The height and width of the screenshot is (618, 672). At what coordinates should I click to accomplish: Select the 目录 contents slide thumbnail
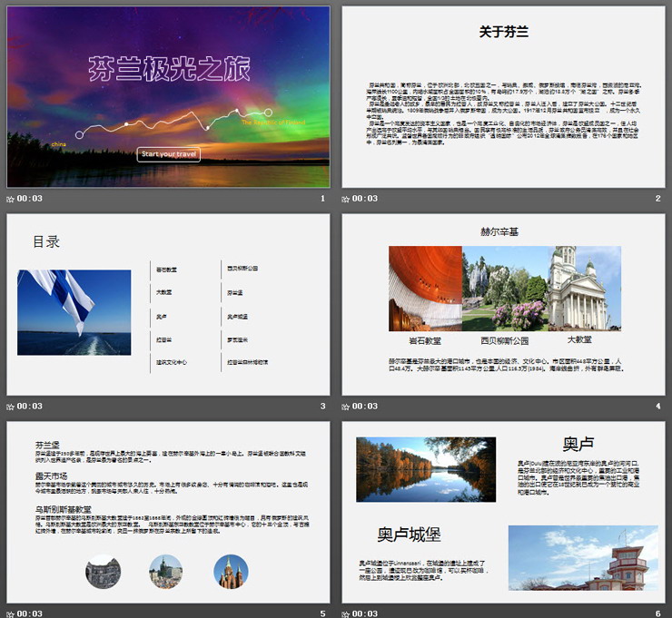pyautogui.click(x=168, y=305)
